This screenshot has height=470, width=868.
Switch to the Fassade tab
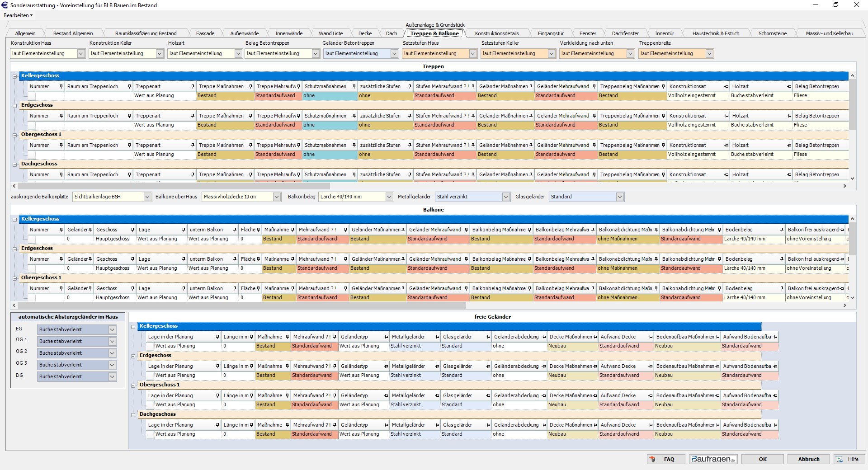coord(205,33)
